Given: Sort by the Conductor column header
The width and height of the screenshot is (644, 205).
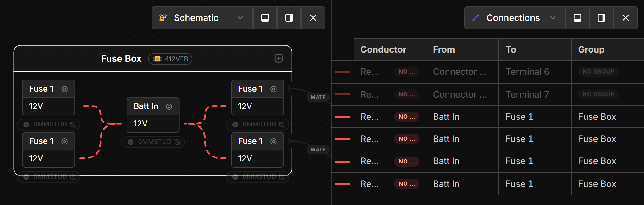Looking at the screenshot, I should [x=383, y=49].
